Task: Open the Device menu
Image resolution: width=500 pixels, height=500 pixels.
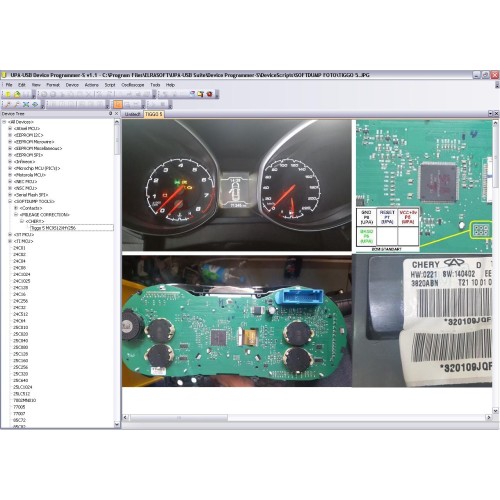Action: coord(72,85)
